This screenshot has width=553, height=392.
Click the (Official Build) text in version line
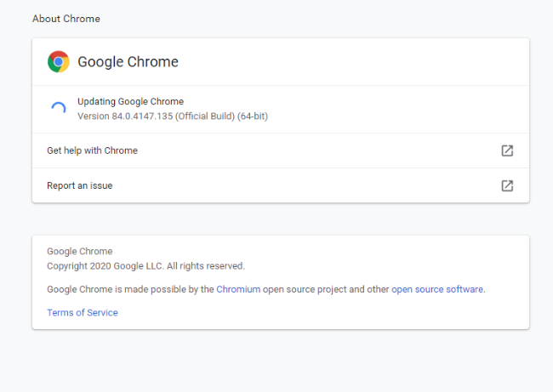(x=205, y=116)
